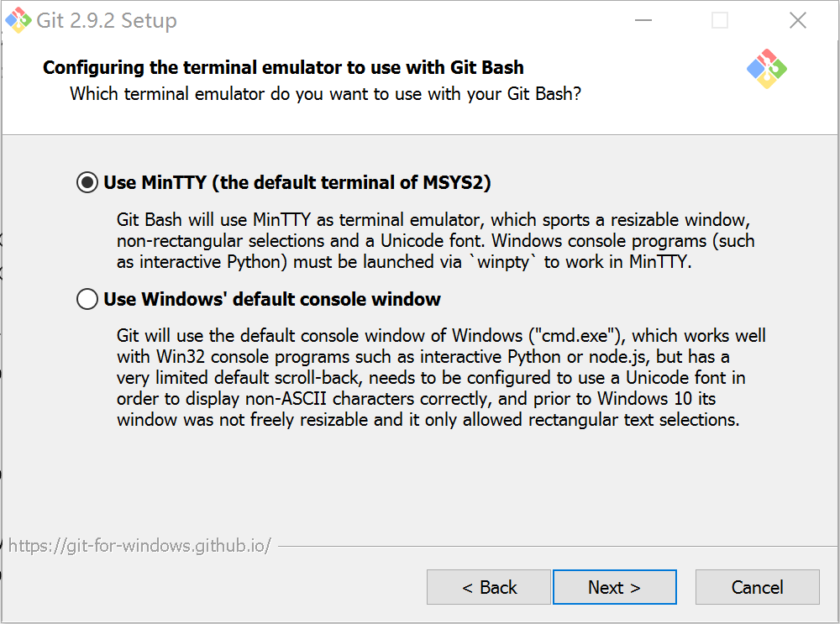Continue the installation with Next
The image size is (840, 624).
(x=615, y=587)
